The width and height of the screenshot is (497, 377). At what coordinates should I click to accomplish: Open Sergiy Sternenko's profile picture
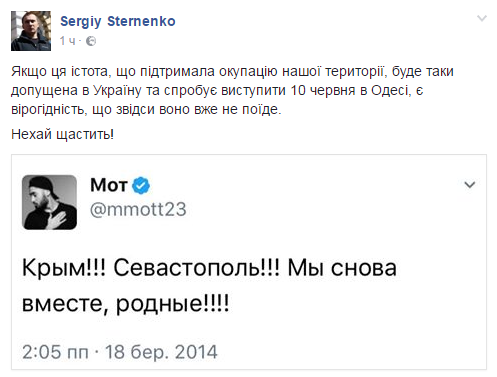(31, 31)
